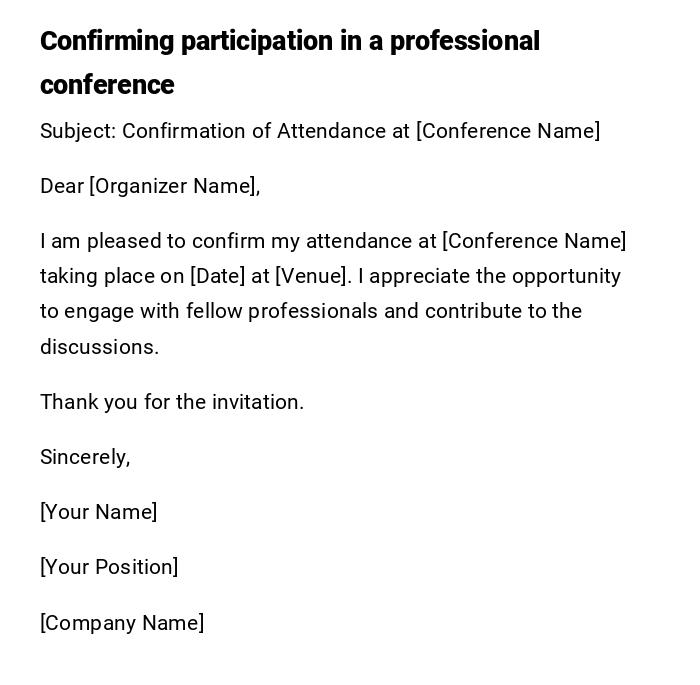This screenshot has height=685, width=700.
Task: Click the word "Subject:" in the subject line
Action: [x=78, y=131]
